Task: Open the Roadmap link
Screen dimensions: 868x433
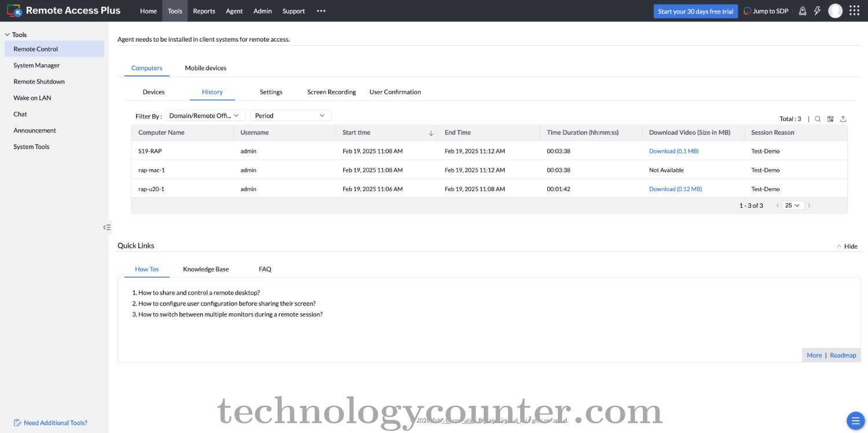Action: click(843, 355)
